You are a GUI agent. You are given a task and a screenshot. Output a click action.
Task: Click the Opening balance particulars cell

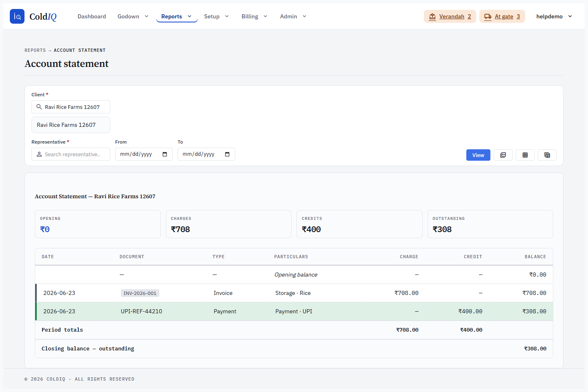(x=296, y=275)
